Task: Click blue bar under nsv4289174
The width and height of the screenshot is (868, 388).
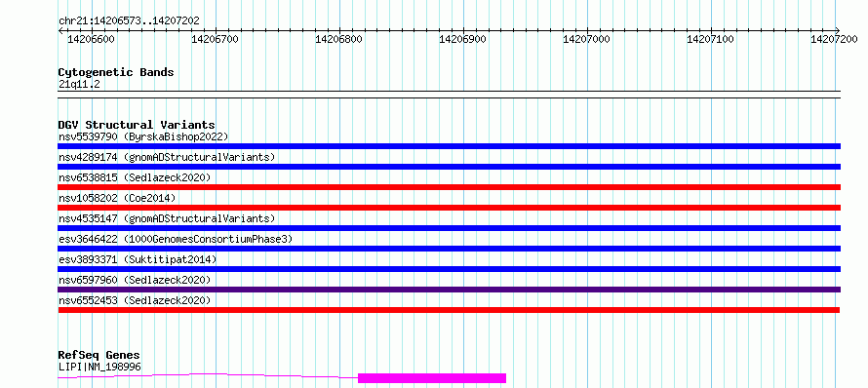Action: pyautogui.click(x=450, y=167)
